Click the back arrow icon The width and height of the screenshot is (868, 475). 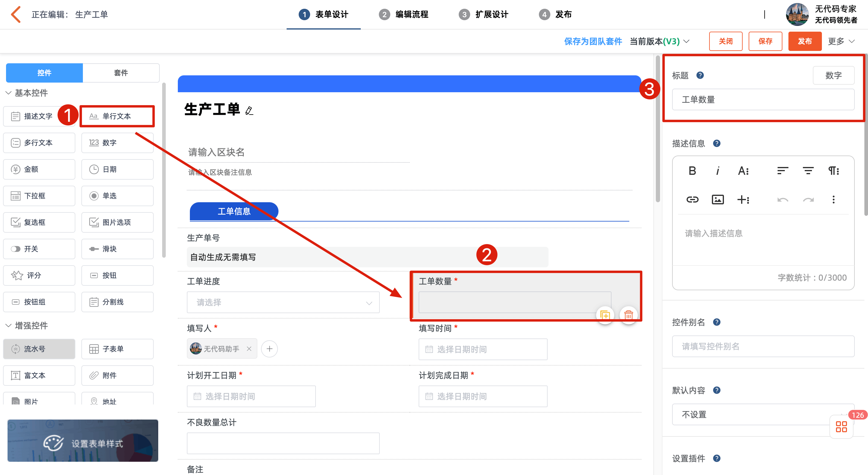click(16, 14)
